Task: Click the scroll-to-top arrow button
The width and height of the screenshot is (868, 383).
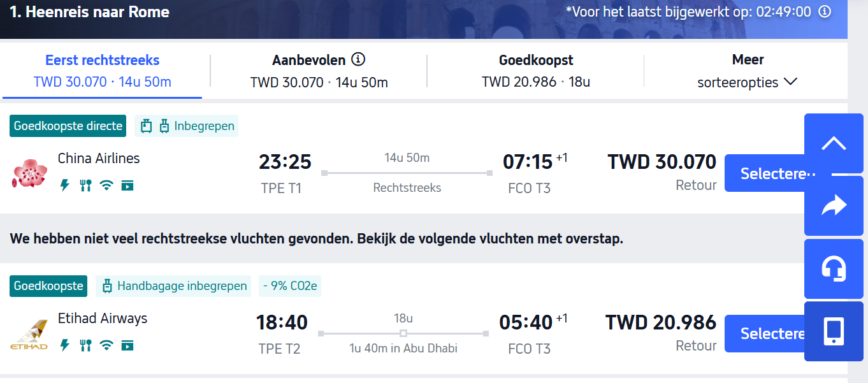Action: point(834,143)
